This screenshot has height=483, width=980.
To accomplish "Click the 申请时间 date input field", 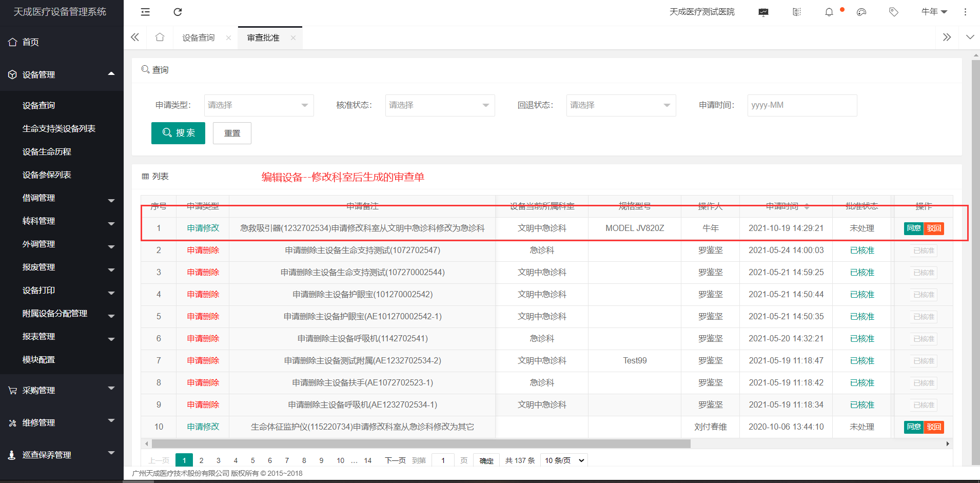I will tap(802, 105).
